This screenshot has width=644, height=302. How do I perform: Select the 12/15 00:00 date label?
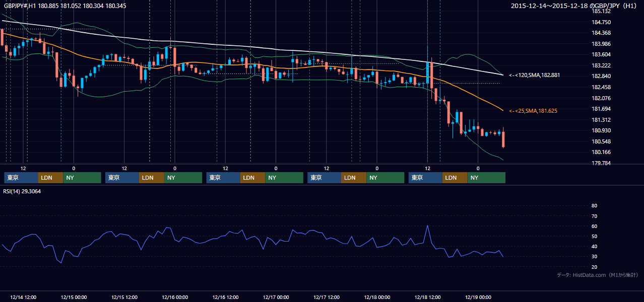tap(74, 297)
